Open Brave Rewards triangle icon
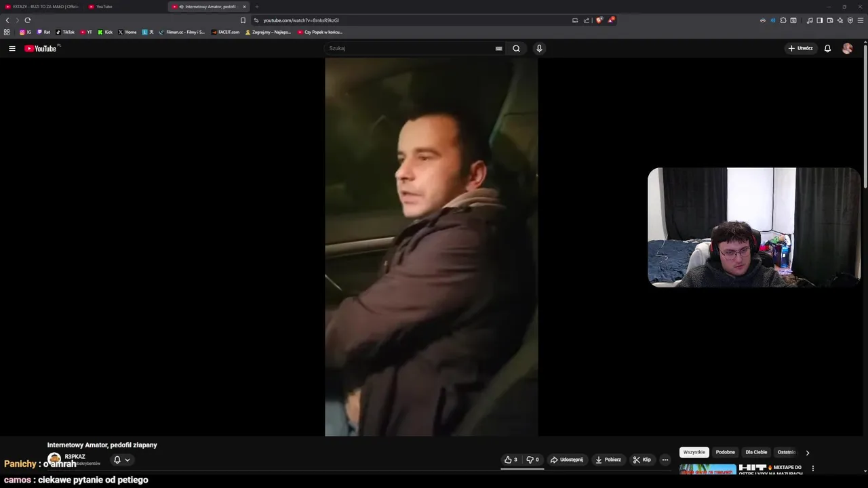868x488 pixels. pyautogui.click(x=610, y=20)
